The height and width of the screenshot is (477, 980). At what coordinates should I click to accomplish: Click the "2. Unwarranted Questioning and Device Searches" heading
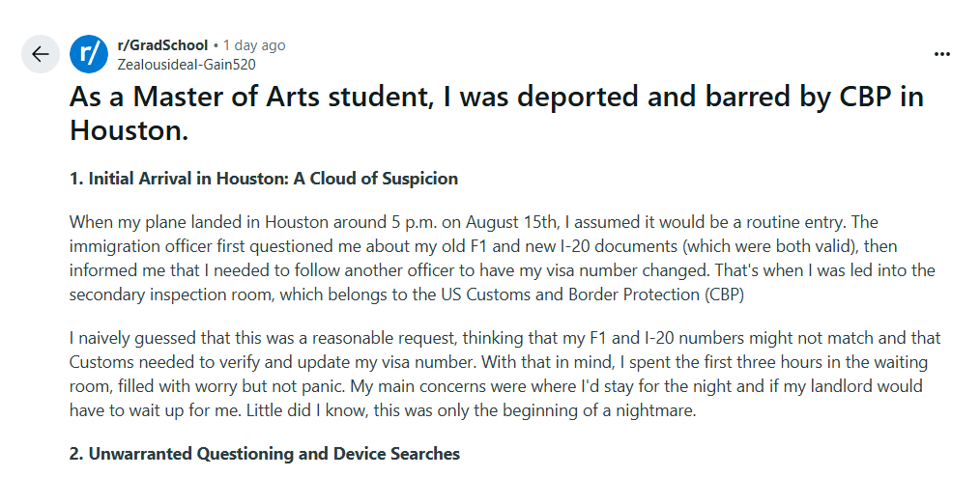[x=265, y=453]
